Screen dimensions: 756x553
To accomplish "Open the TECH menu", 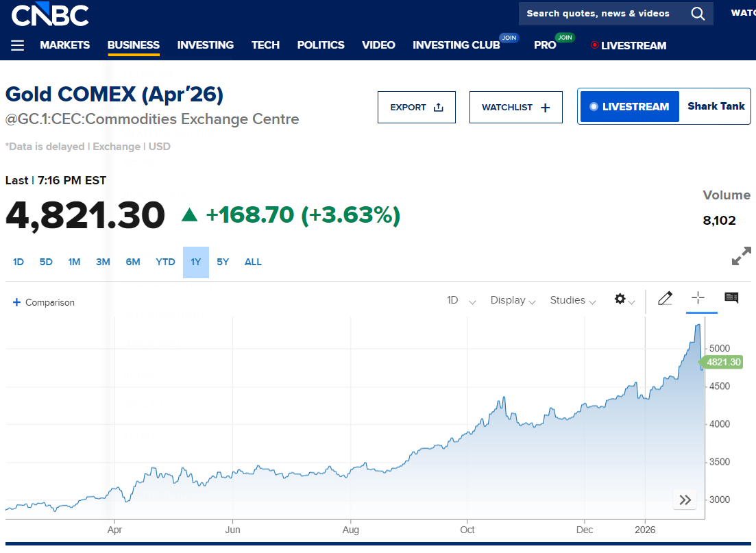I will coord(265,45).
